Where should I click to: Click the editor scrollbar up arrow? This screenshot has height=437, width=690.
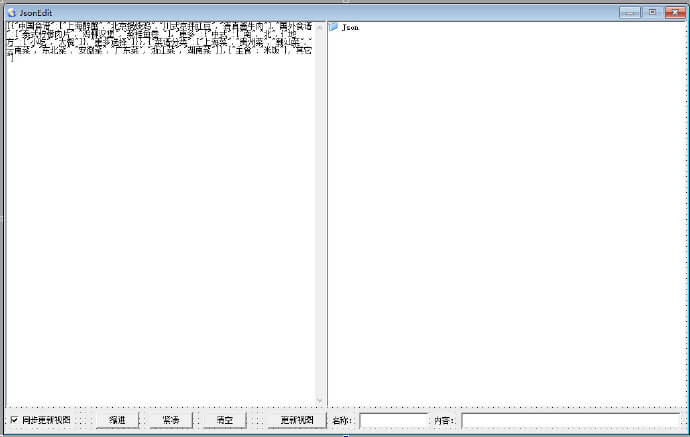tap(320, 27)
